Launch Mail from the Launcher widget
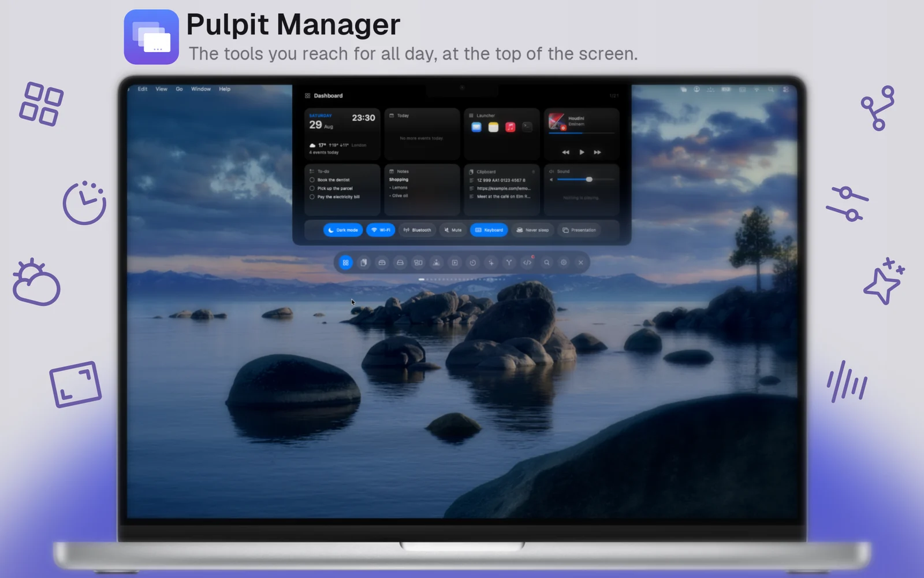Image resolution: width=924 pixels, height=578 pixels. pyautogui.click(x=476, y=127)
